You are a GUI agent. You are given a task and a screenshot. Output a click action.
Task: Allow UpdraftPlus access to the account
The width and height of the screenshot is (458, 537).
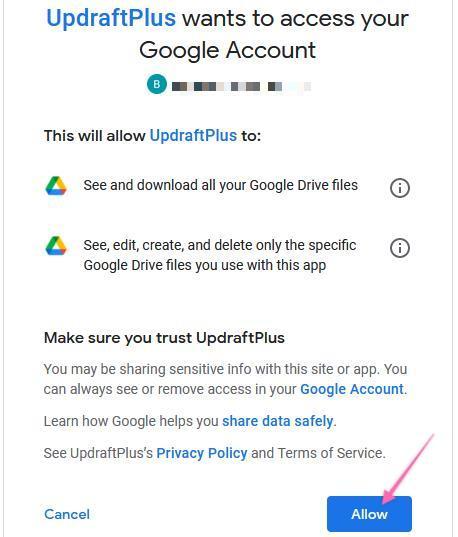tap(369, 514)
